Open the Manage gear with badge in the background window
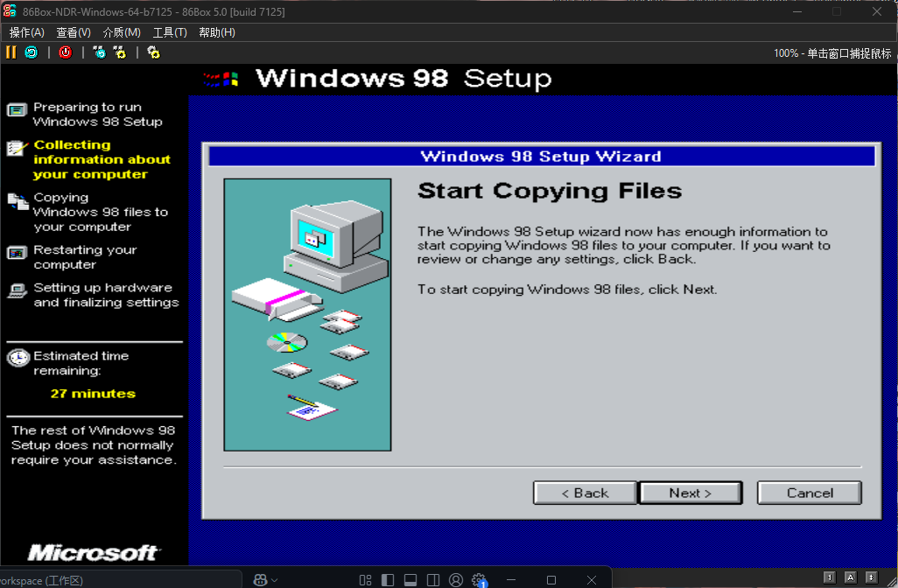The image size is (898, 588). [x=480, y=580]
